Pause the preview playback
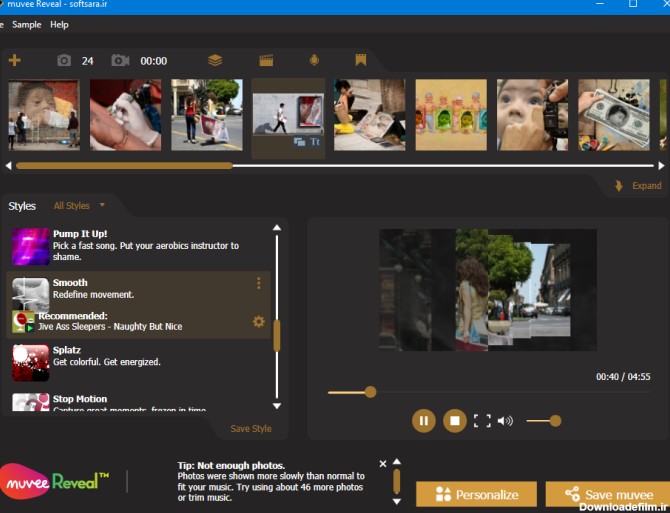Screen dimensions: 670x513 tap(423, 421)
